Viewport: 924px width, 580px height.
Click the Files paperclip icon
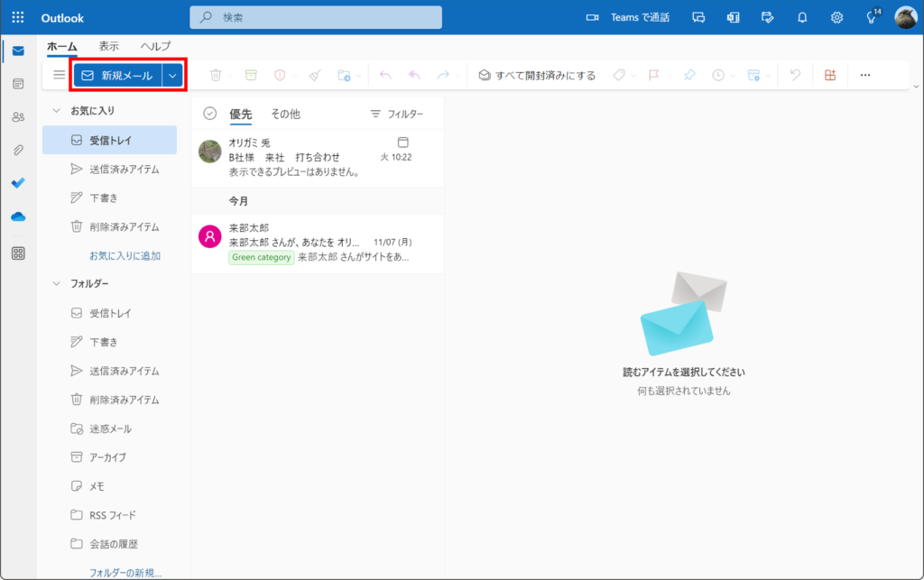18,150
